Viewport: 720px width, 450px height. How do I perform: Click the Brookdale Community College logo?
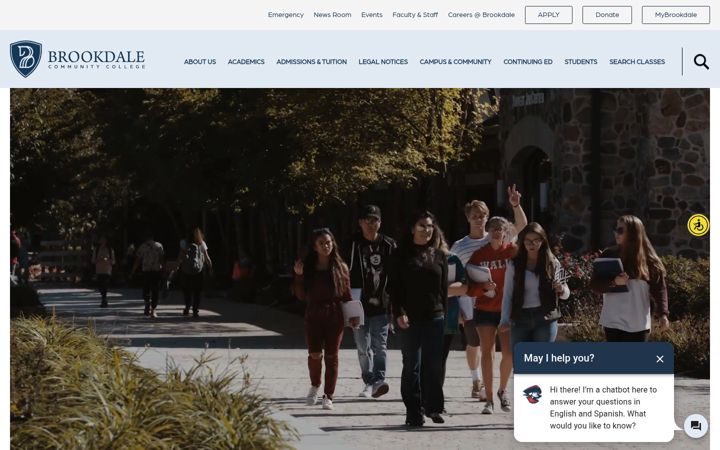coord(77,59)
